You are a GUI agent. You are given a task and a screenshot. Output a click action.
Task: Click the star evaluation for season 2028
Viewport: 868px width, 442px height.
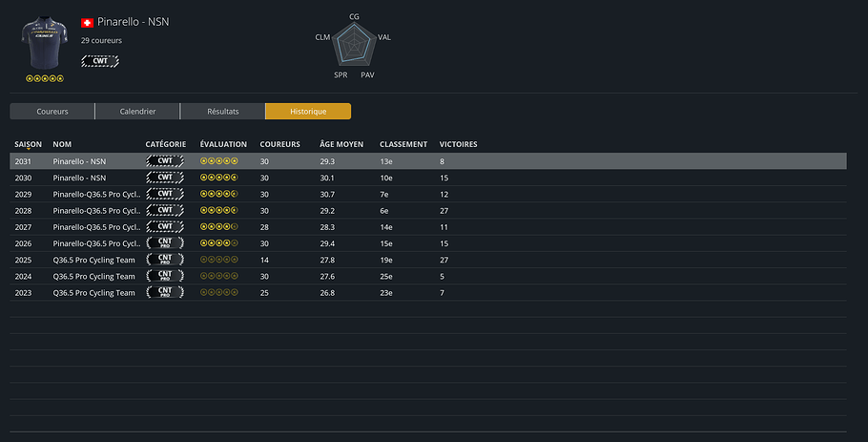[218, 210]
